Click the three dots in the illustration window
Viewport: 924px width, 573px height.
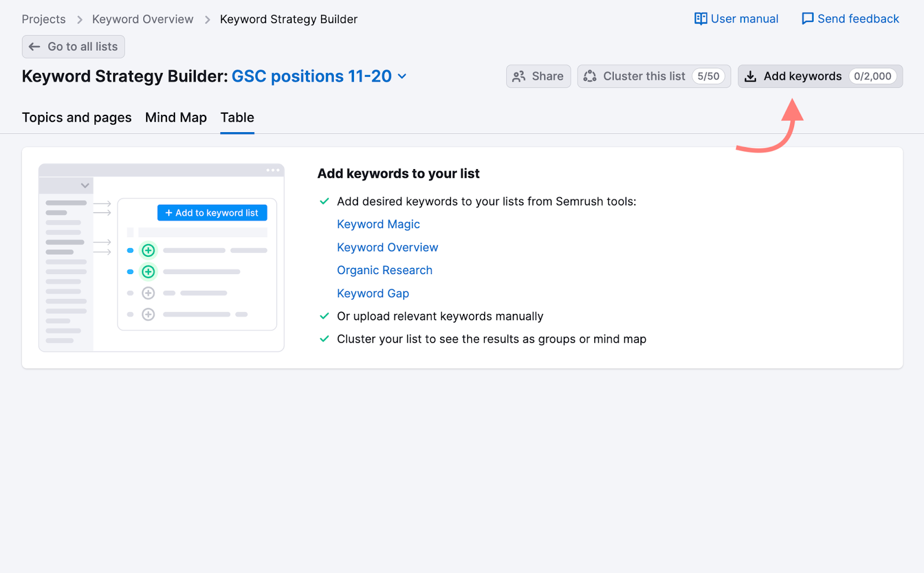pos(273,170)
